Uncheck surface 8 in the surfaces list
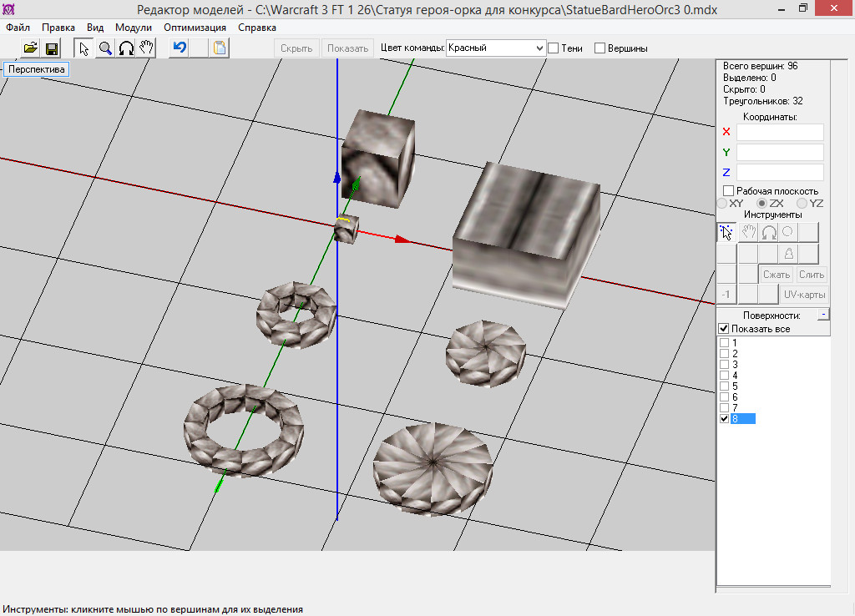 (724, 419)
